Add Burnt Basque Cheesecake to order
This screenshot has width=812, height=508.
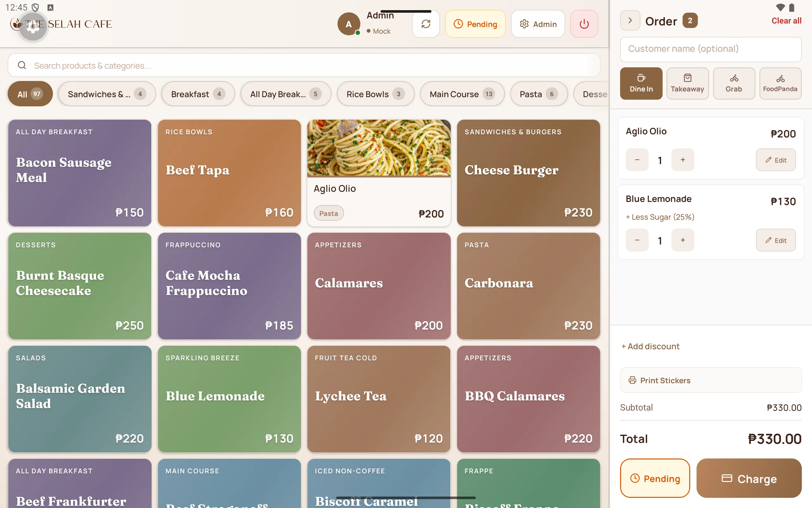(80, 285)
